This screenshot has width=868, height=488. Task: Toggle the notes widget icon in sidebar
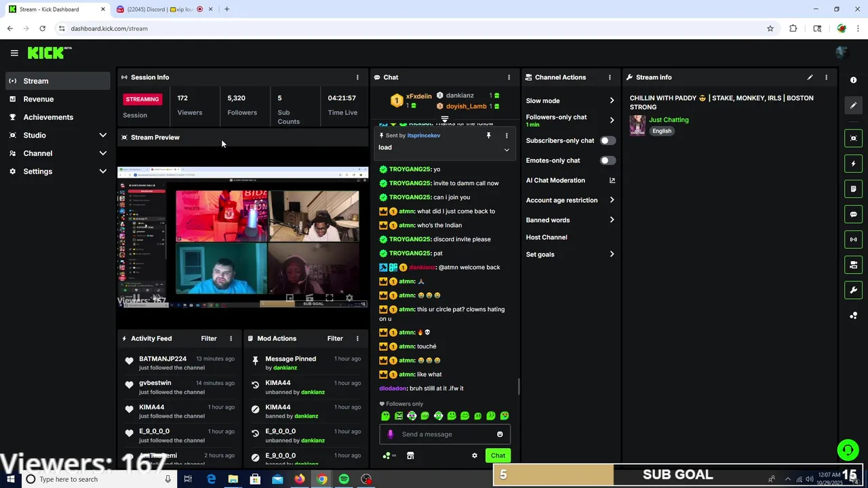(x=853, y=188)
